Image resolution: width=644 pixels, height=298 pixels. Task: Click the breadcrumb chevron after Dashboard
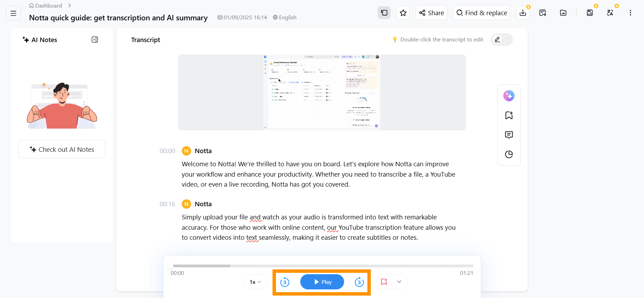coord(69,6)
